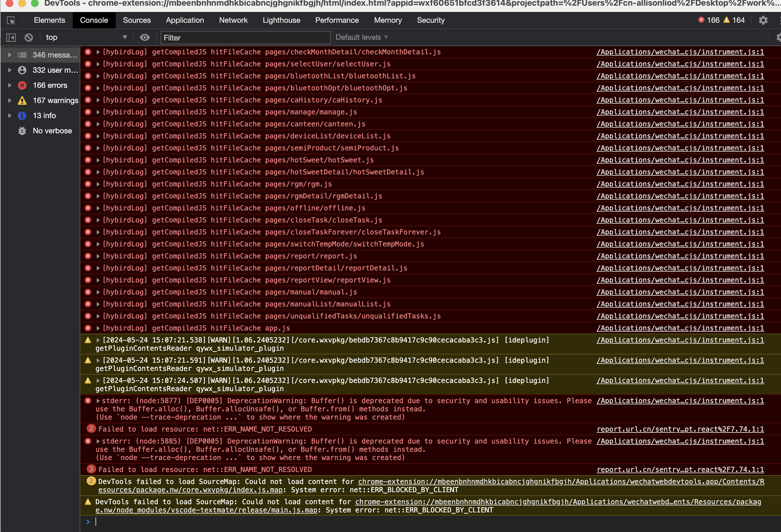Click the warning count badge showing 164
The image size is (781, 532).
point(734,20)
